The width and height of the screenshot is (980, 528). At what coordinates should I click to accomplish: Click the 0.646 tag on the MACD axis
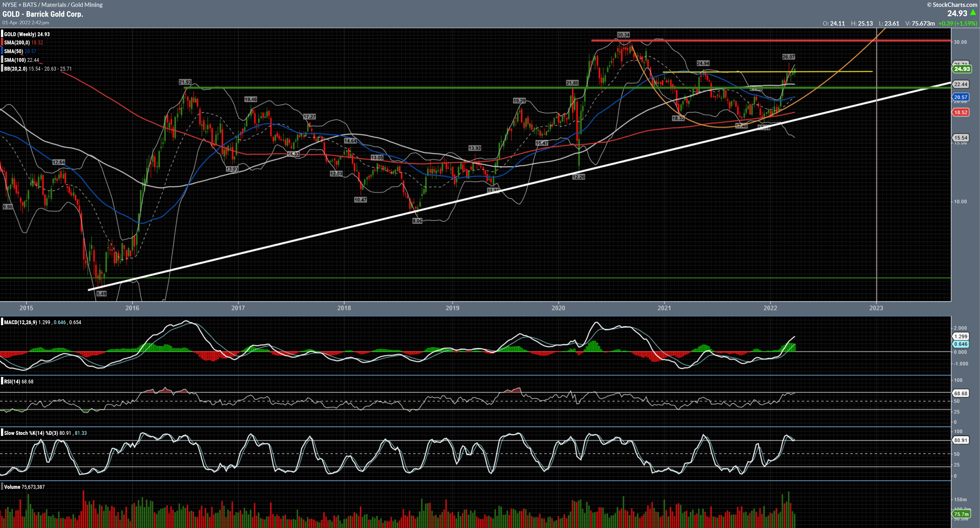(x=961, y=344)
